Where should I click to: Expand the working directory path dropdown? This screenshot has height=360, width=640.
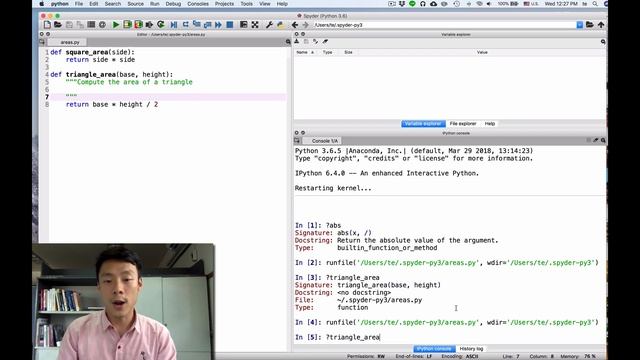(x=580, y=25)
